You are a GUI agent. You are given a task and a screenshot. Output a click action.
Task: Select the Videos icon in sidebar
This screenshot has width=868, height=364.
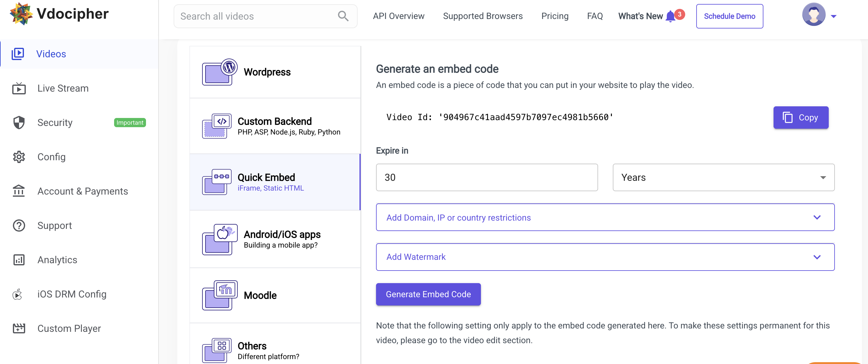point(18,54)
